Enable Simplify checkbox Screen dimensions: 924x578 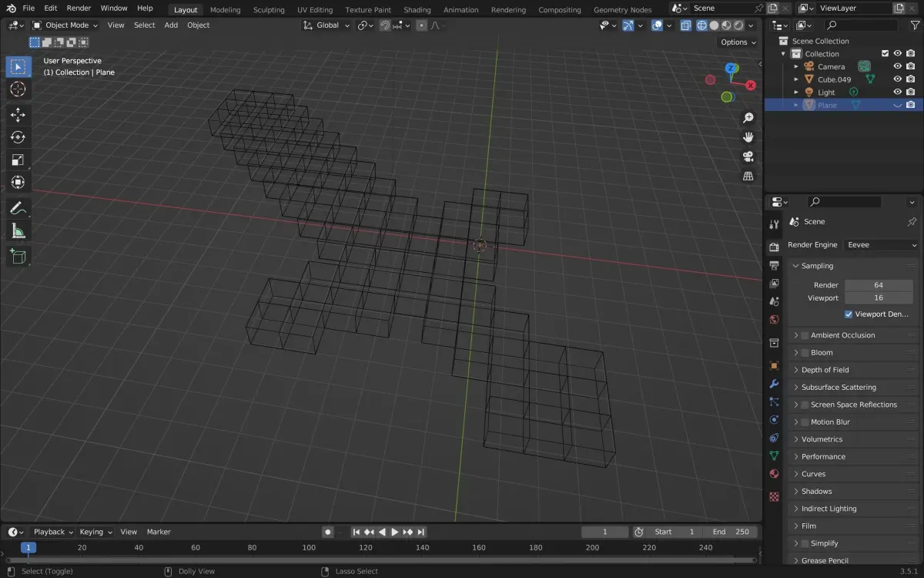805,543
